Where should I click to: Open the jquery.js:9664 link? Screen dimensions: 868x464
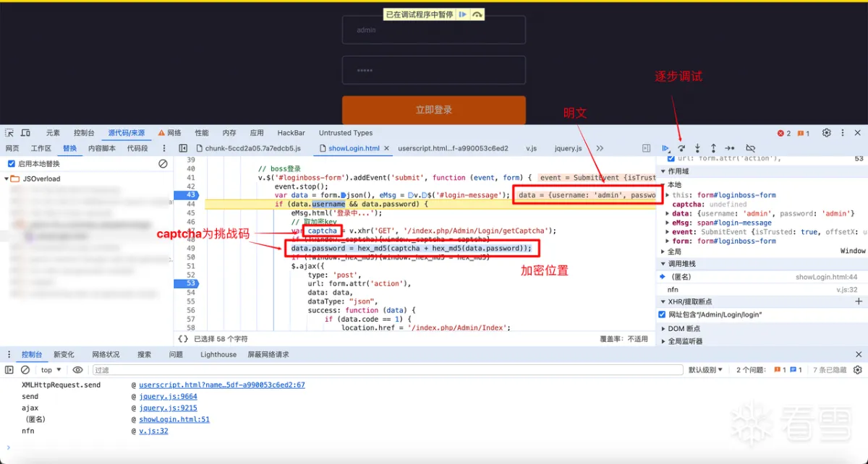pos(169,397)
